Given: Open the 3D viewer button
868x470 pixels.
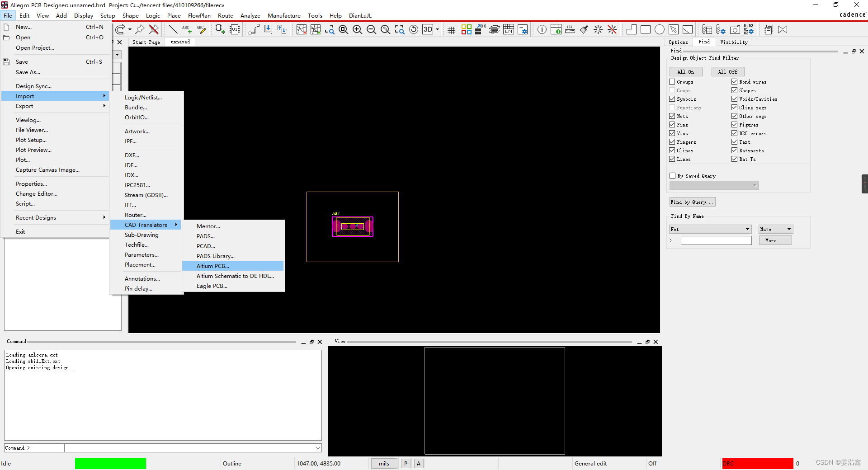Looking at the screenshot, I should 428,30.
